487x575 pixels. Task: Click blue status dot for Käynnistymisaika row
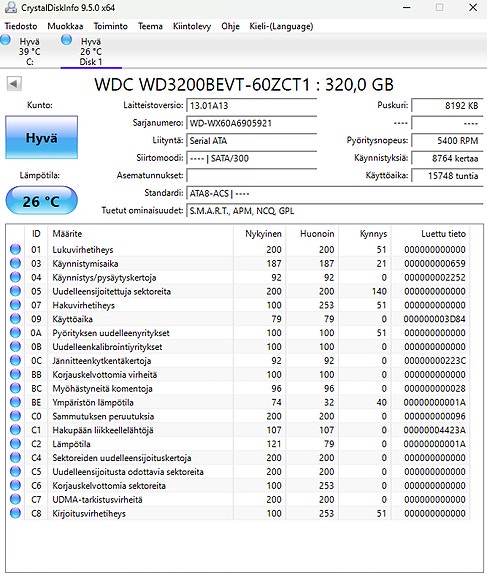point(15,263)
